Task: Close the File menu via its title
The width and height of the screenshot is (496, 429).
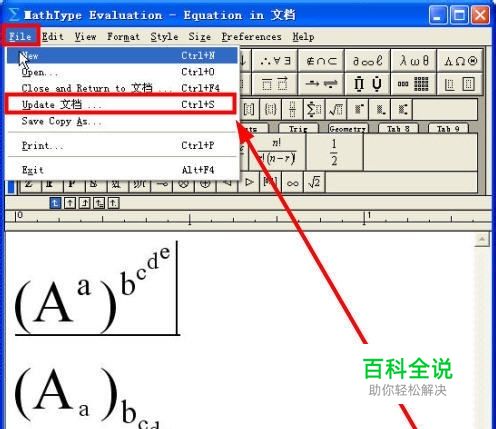Action: coord(20,36)
